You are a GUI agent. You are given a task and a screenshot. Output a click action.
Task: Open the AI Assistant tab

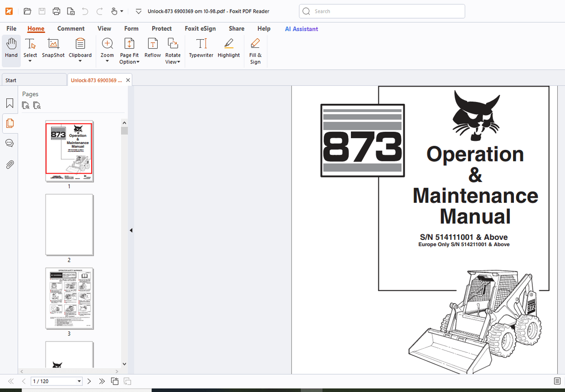[301, 29]
